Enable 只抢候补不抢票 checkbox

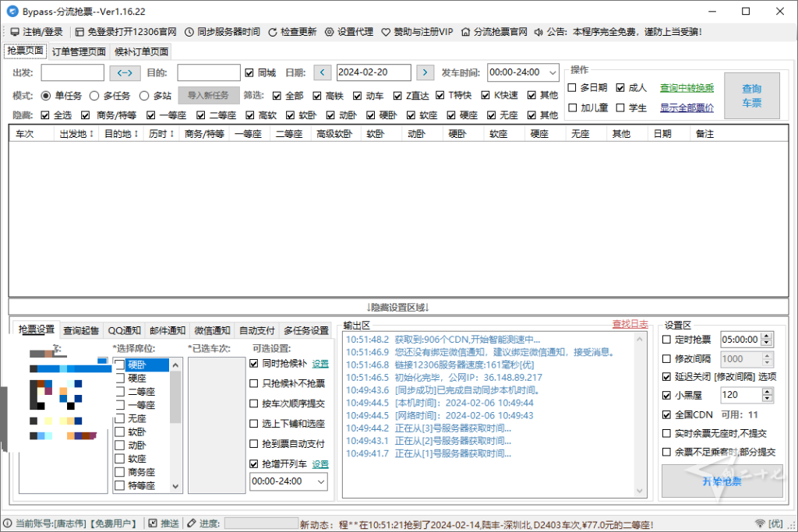tap(253, 383)
